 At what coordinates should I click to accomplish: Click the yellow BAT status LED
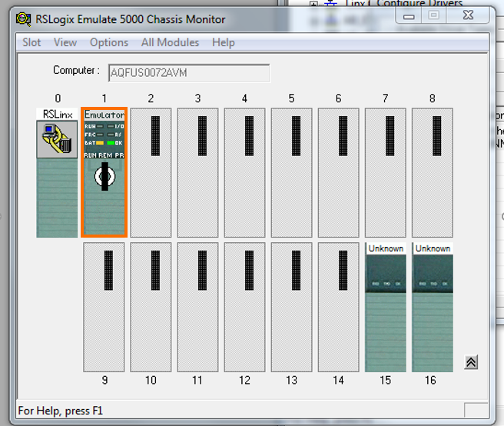point(100,143)
